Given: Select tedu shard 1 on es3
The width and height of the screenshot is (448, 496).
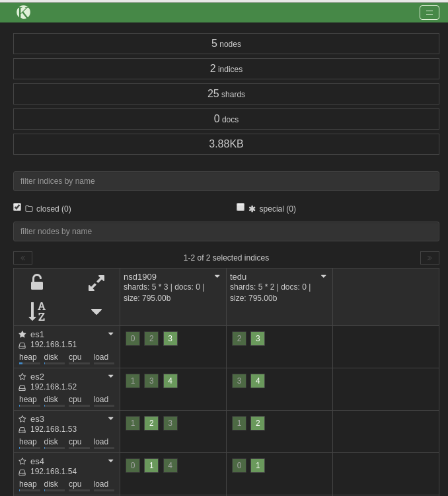Looking at the screenshot, I should [239, 423].
